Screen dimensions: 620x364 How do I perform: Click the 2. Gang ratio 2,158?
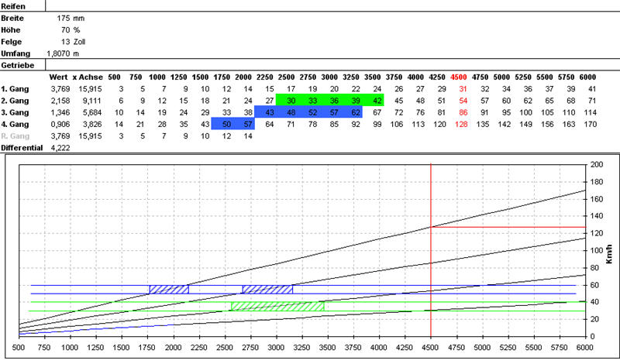click(60, 101)
